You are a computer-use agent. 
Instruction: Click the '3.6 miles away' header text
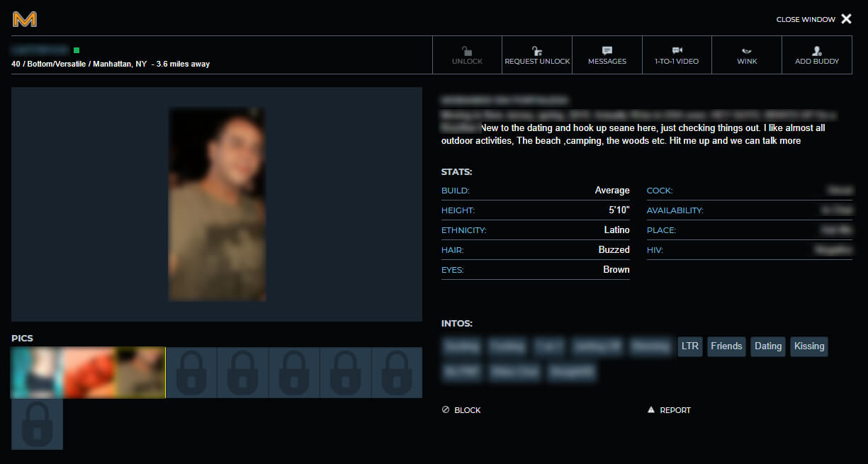(183, 64)
